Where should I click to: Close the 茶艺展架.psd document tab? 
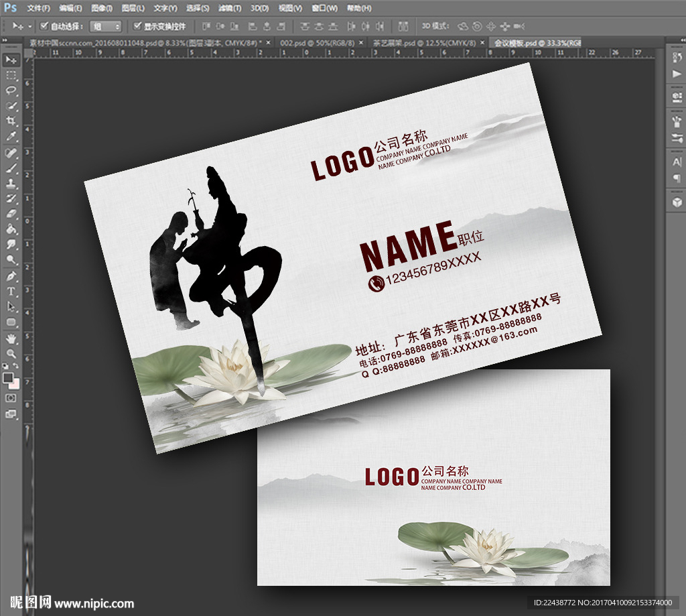click(x=482, y=42)
